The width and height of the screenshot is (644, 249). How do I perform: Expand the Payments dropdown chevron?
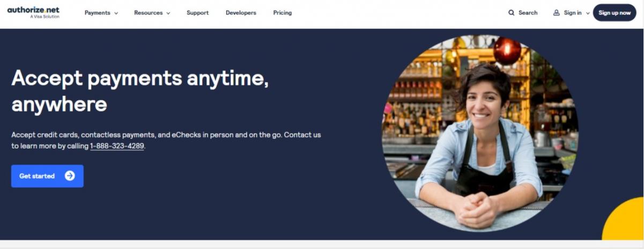click(116, 13)
